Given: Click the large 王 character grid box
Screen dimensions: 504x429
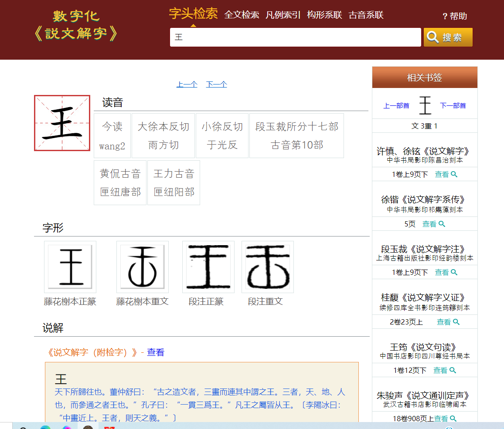Looking at the screenshot, I should [62, 123].
